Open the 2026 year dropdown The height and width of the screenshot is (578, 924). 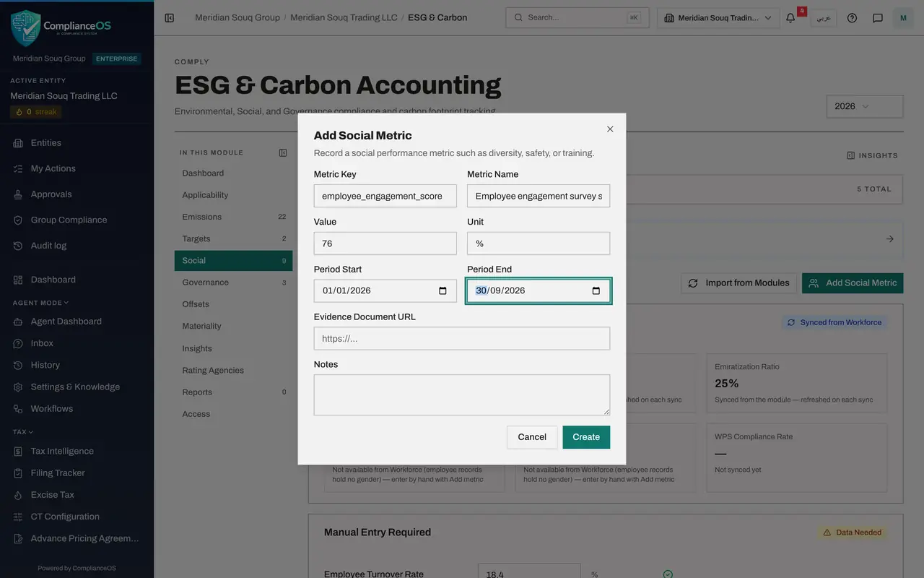coord(865,106)
